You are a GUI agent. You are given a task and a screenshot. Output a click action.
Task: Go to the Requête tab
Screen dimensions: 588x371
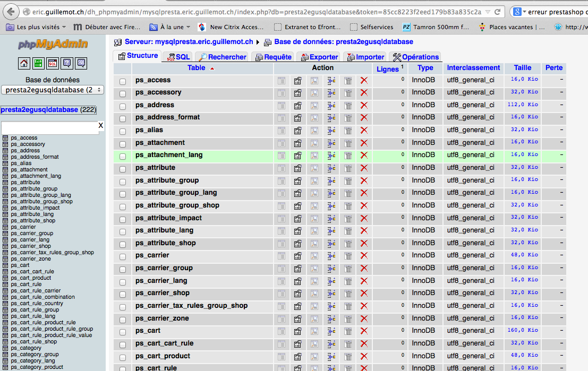tap(274, 57)
